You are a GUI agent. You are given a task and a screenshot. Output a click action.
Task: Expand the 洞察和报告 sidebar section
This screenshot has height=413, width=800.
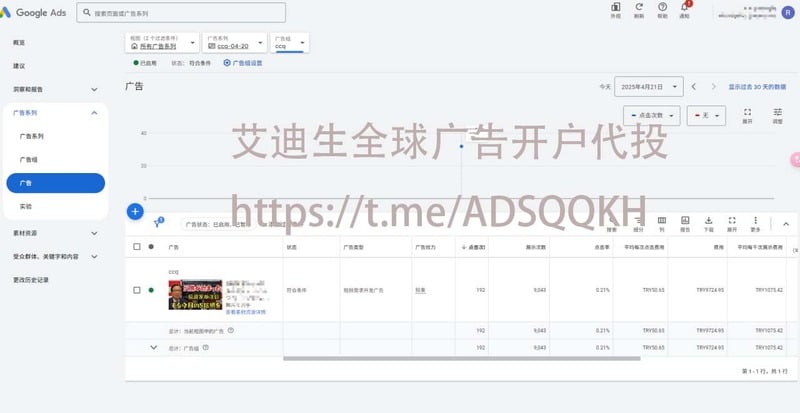(55, 89)
